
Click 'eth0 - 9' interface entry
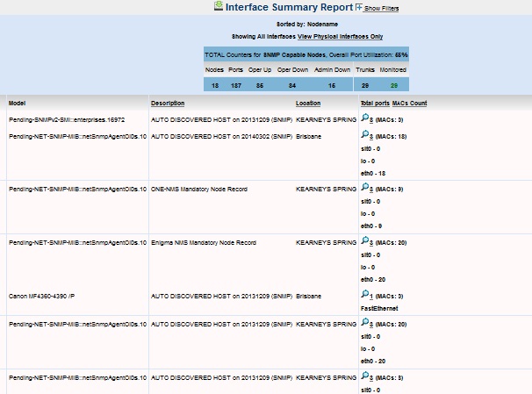(x=371, y=226)
